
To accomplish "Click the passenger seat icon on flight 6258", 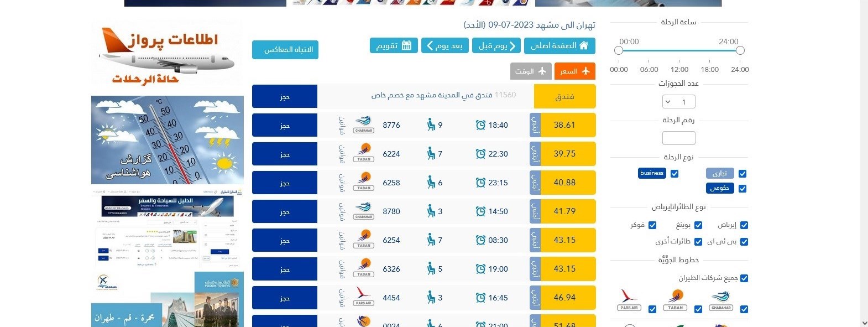I will (431, 183).
